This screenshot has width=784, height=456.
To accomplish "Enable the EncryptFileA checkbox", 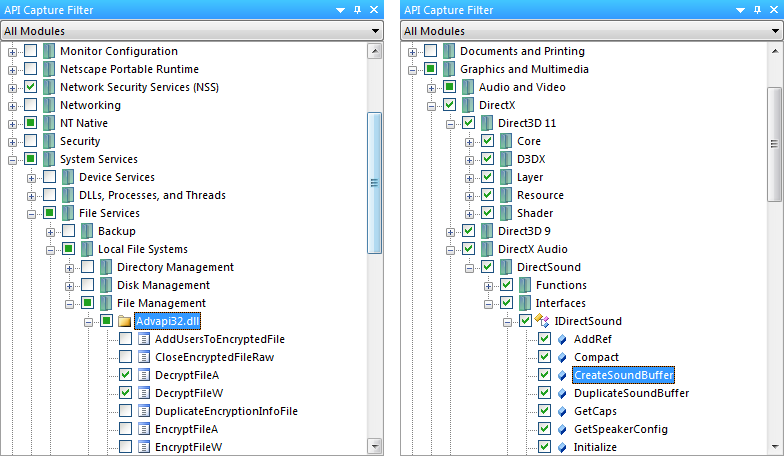I will click(x=126, y=429).
